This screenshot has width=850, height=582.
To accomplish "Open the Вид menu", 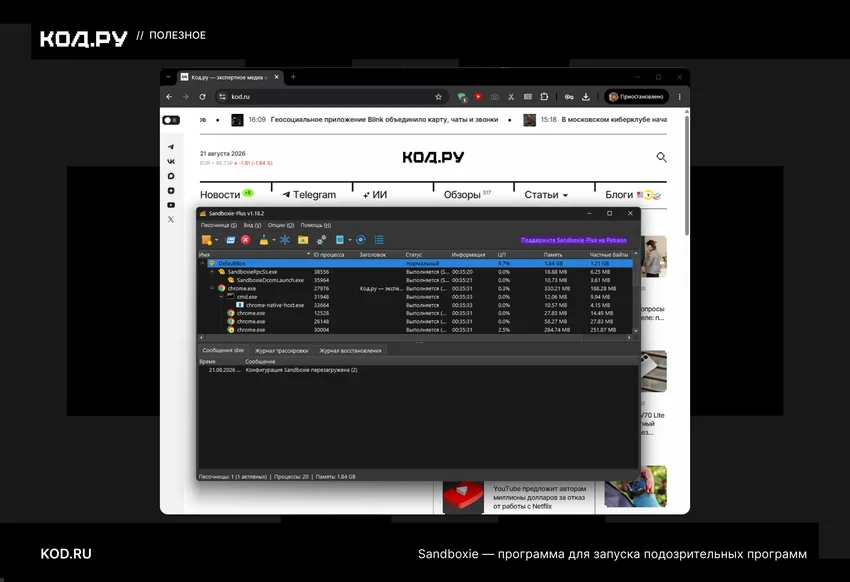I will (252, 225).
